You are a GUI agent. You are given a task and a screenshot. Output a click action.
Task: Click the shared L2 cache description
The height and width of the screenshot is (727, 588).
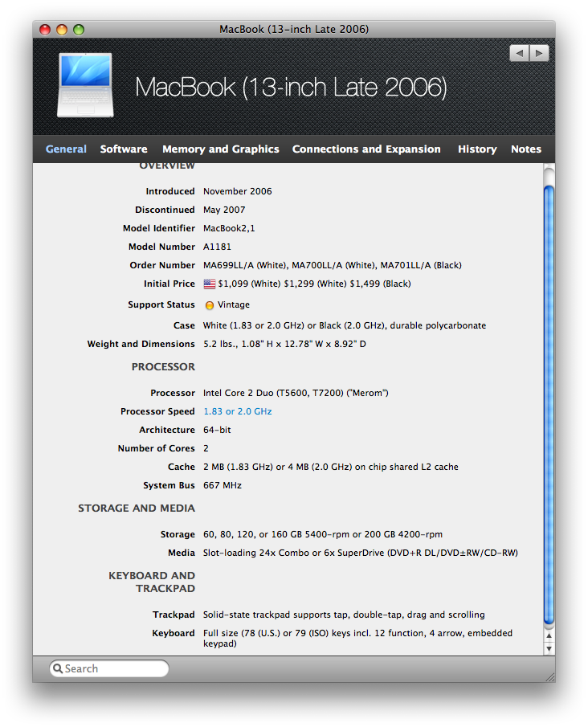pos(331,468)
